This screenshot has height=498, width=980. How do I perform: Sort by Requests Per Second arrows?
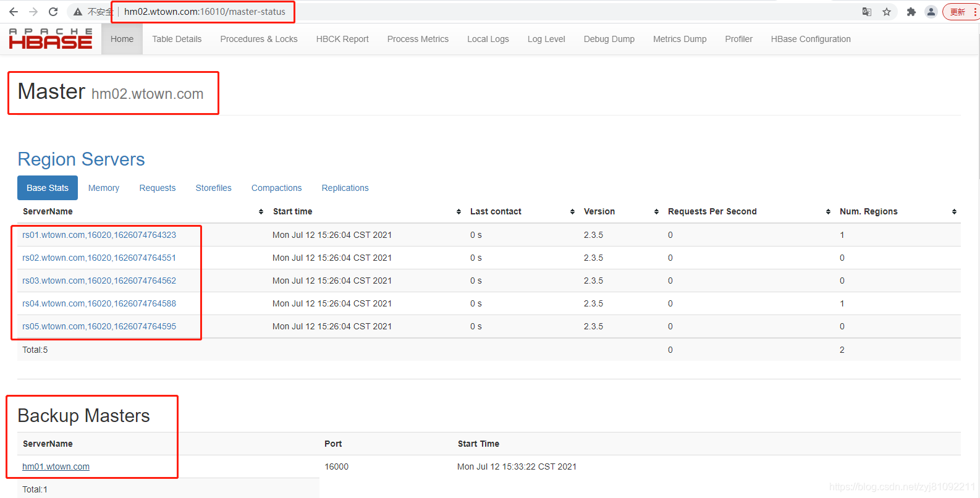tap(828, 212)
